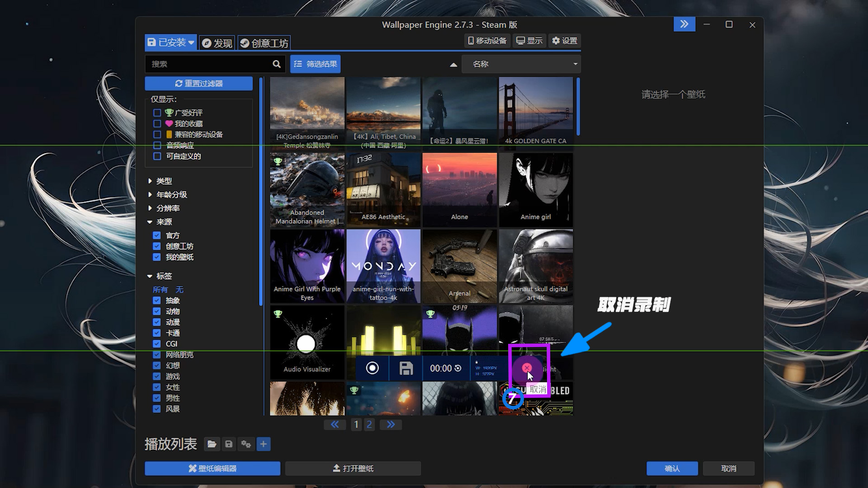Uncheck the CGI tag checkbox

point(157,344)
